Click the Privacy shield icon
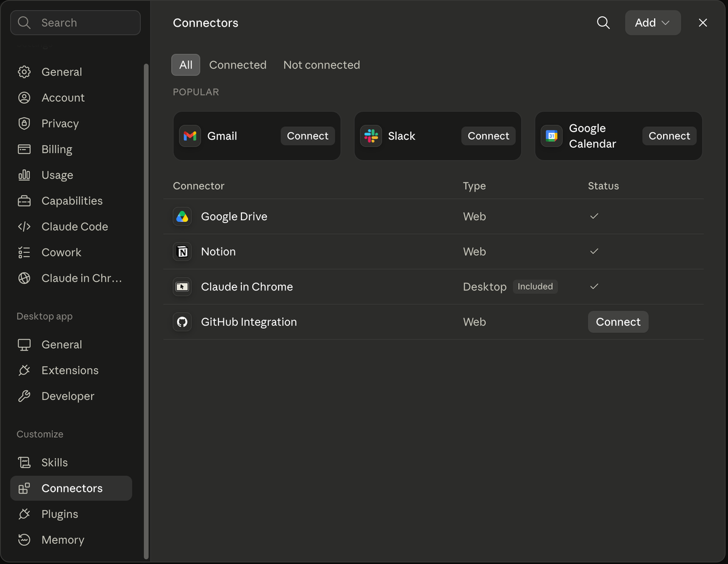The height and width of the screenshot is (564, 728). point(24,123)
